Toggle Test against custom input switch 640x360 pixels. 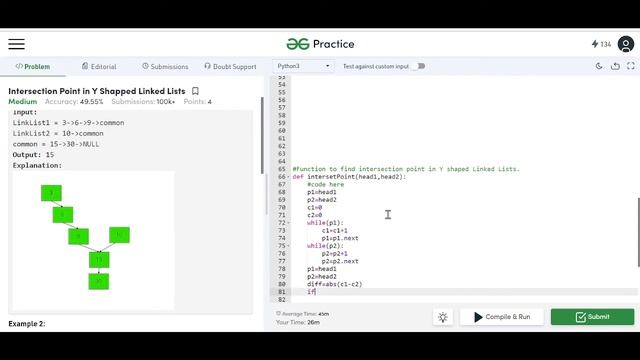[x=420, y=66]
